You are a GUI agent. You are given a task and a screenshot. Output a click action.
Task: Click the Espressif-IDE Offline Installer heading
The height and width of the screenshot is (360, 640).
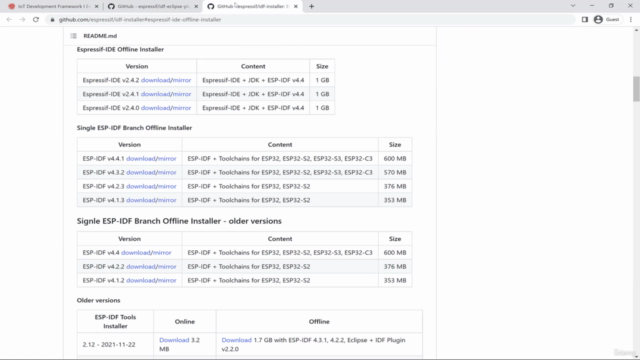click(120, 49)
